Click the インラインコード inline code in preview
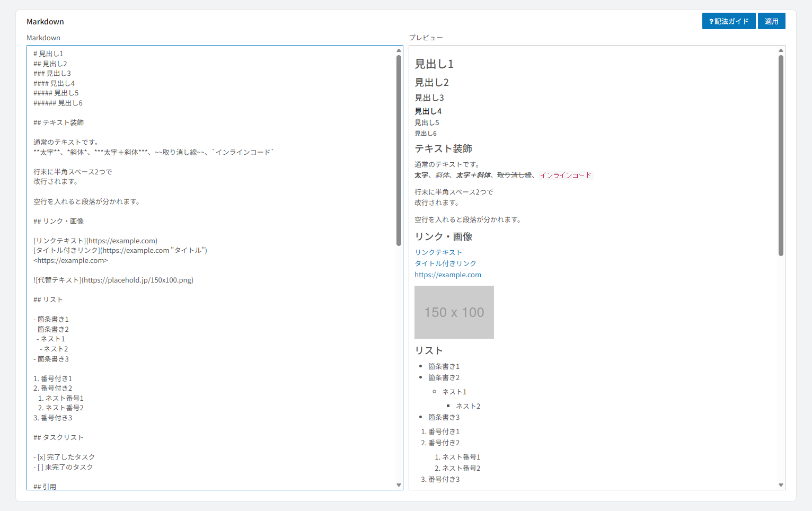Viewport: 812px width, 511px height. click(566, 175)
